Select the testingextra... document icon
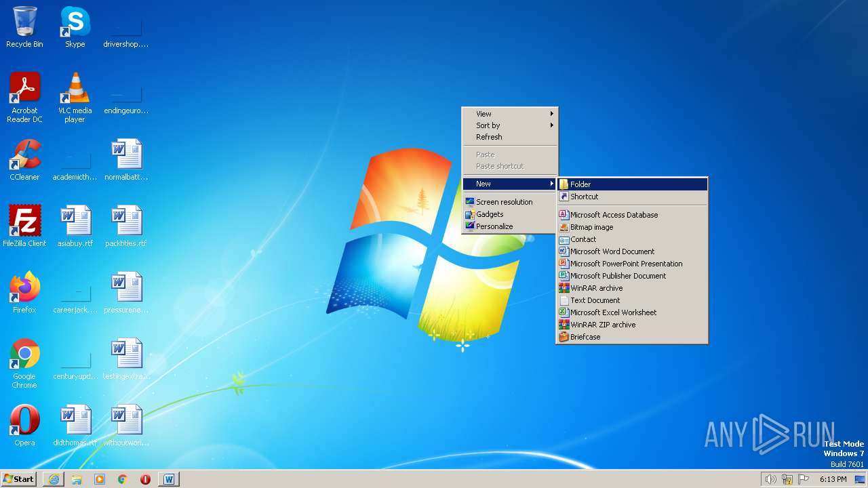 click(x=125, y=359)
